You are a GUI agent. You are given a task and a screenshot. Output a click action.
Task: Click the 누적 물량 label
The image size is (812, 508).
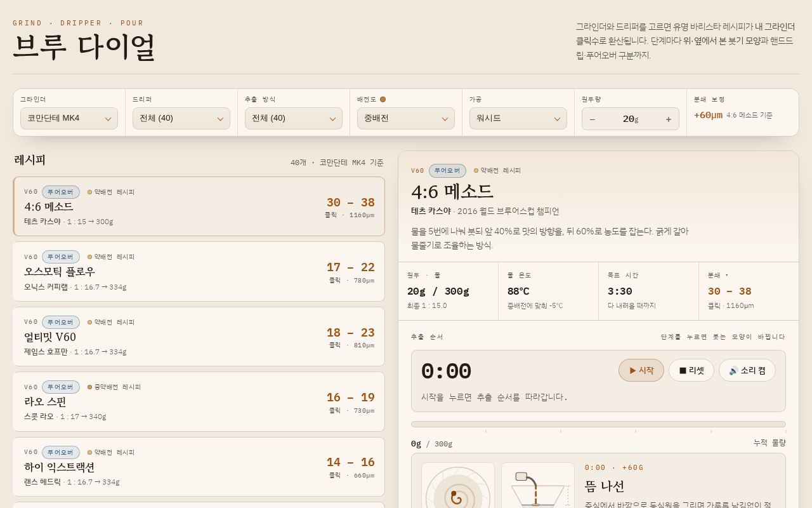pyautogui.click(x=769, y=443)
